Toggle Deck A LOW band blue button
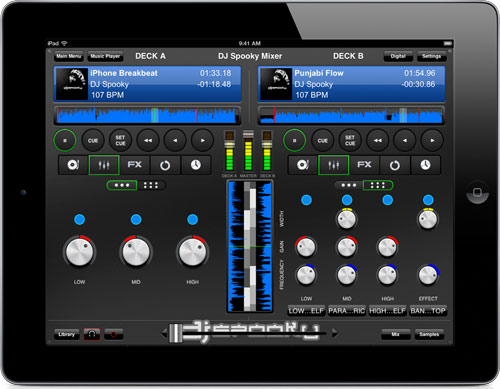Viewport: 500px width, 389px height. point(79,219)
